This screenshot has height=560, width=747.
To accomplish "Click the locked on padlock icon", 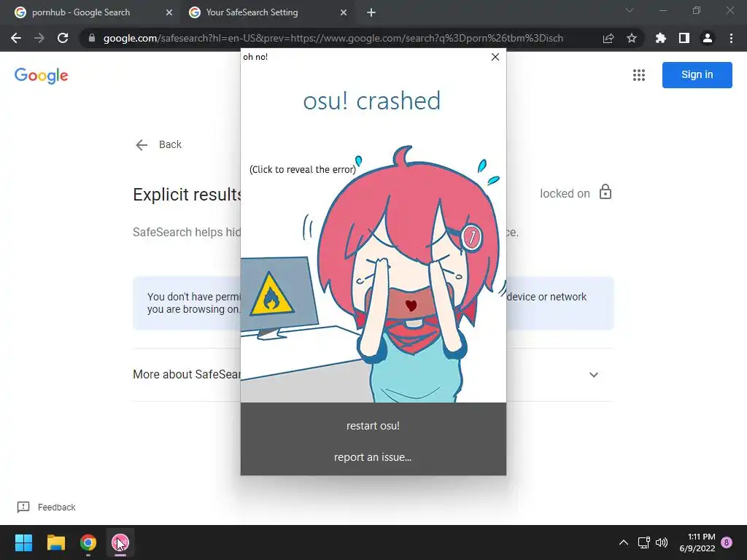I will (x=605, y=192).
